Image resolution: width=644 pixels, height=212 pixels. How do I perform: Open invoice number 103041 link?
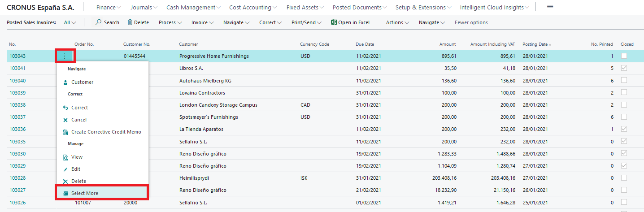point(17,68)
